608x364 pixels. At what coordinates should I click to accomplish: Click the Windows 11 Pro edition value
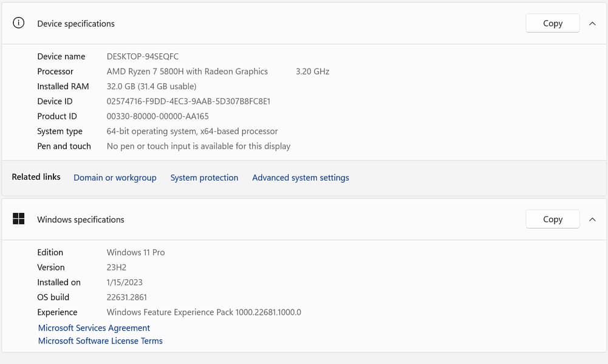coord(135,252)
